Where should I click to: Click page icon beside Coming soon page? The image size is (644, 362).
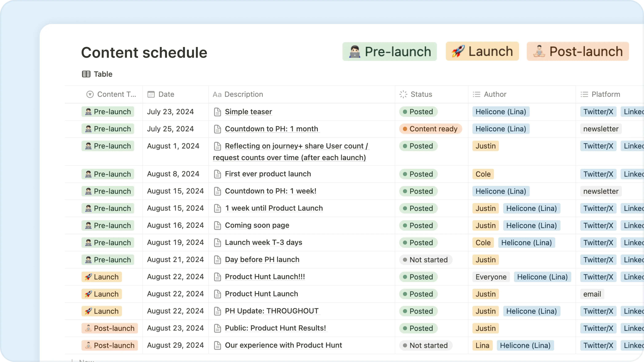point(217,226)
